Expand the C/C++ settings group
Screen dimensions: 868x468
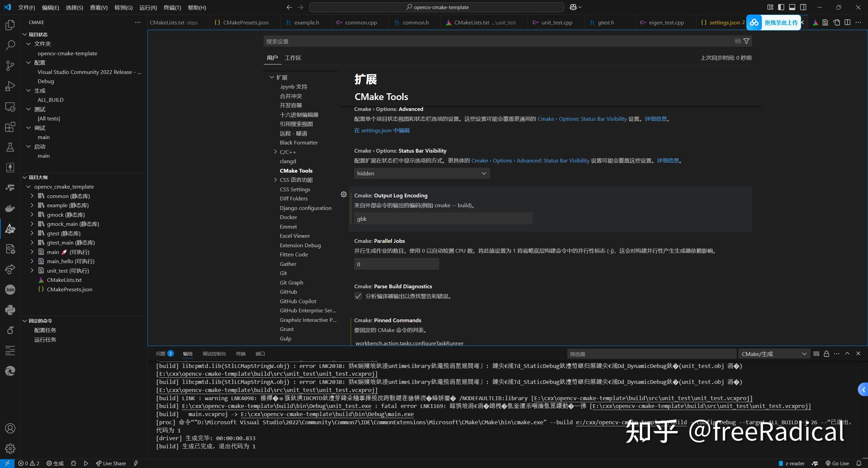coord(275,152)
